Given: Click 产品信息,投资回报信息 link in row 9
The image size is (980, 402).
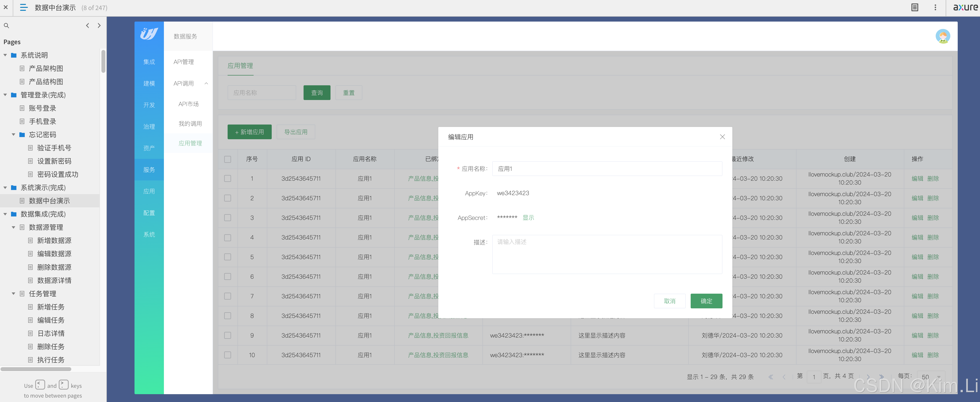Looking at the screenshot, I should pos(438,335).
